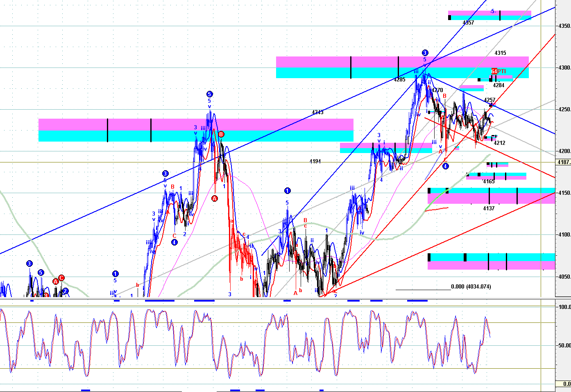Image resolution: width=571 pixels, height=392 pixels.
Task: Click the 50.00 oscillator axis label
Action: point(565,346)
